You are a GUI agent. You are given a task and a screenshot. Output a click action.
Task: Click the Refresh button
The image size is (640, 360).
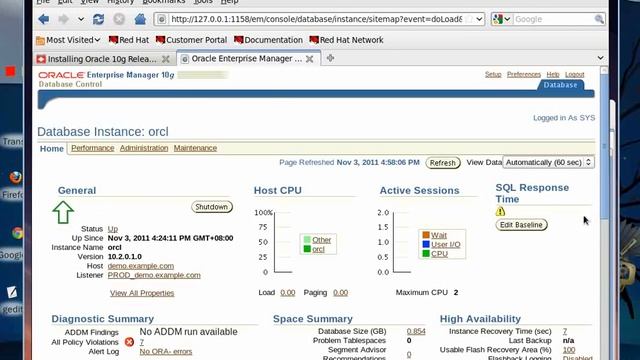pos(443,163)
